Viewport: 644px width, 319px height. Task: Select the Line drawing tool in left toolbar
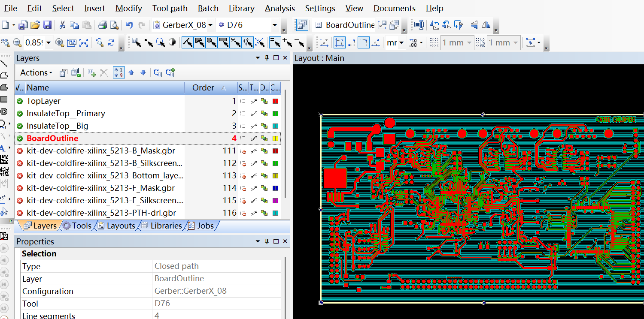4,63
